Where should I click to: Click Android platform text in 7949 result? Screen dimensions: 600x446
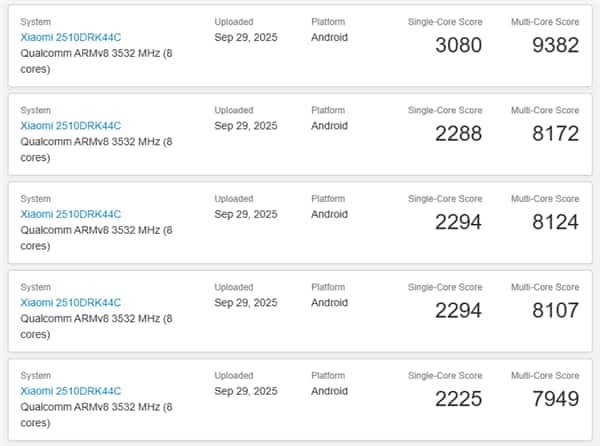[x=329, y=390]
